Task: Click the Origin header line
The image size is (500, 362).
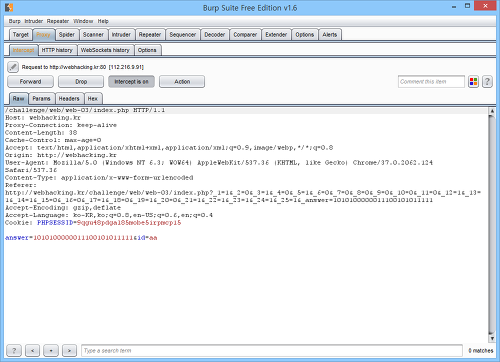Action: pos(61,155)
